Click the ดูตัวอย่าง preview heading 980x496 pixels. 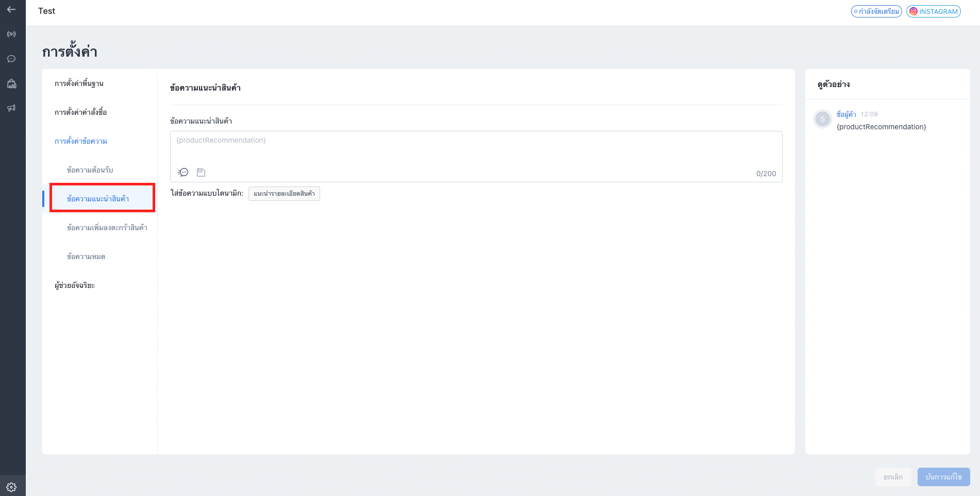(834, 84)
